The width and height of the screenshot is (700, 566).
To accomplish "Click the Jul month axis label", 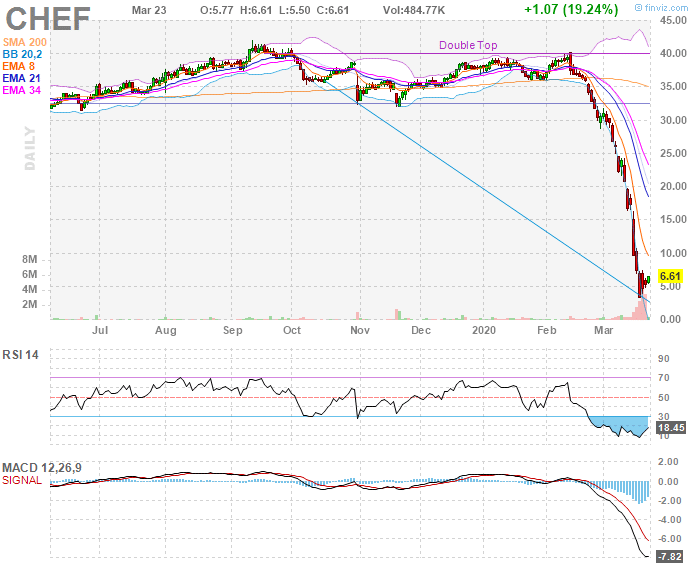I will point(100,330).
